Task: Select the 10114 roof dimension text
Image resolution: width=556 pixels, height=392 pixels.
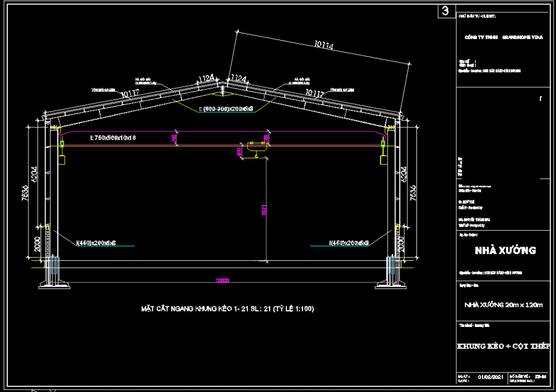Action: (x=324, y=47)
